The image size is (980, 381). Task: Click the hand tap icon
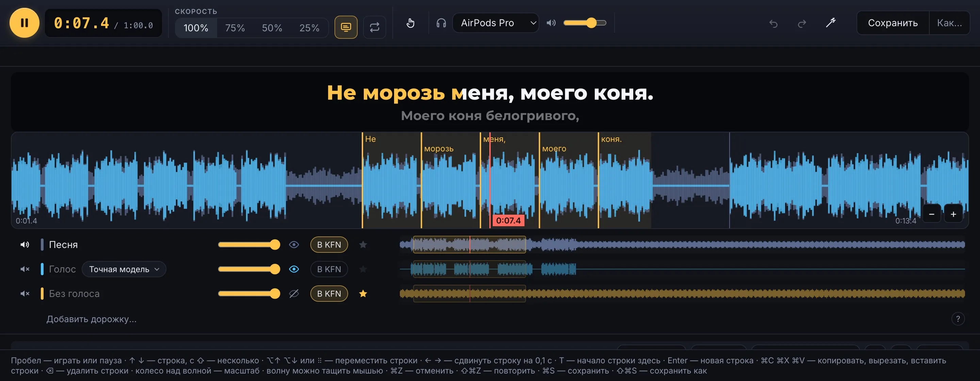(x=410, y=23)
